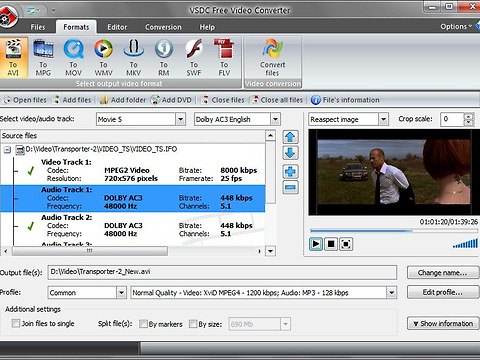The width and height of the screenshot is (480, 360).
Task: Click Add files in the toolbar
Action: click(x=72, y=100)
